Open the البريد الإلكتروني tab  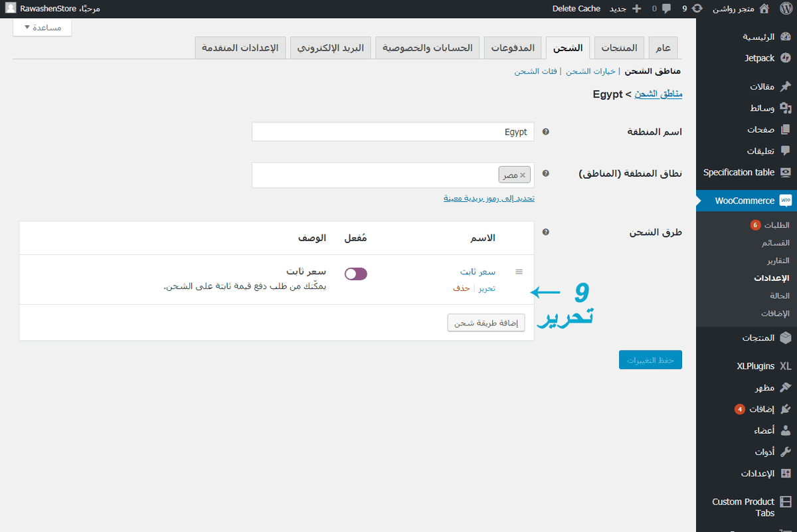pos(330,48)
